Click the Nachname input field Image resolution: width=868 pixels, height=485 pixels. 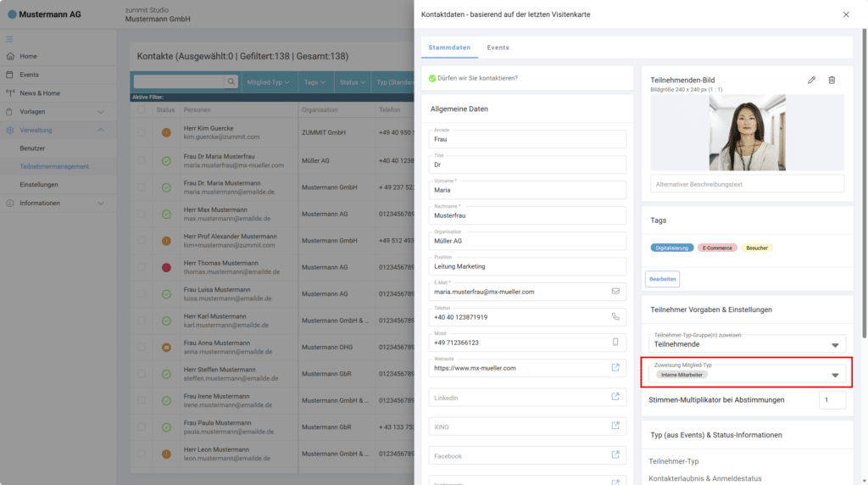point(527,215)
